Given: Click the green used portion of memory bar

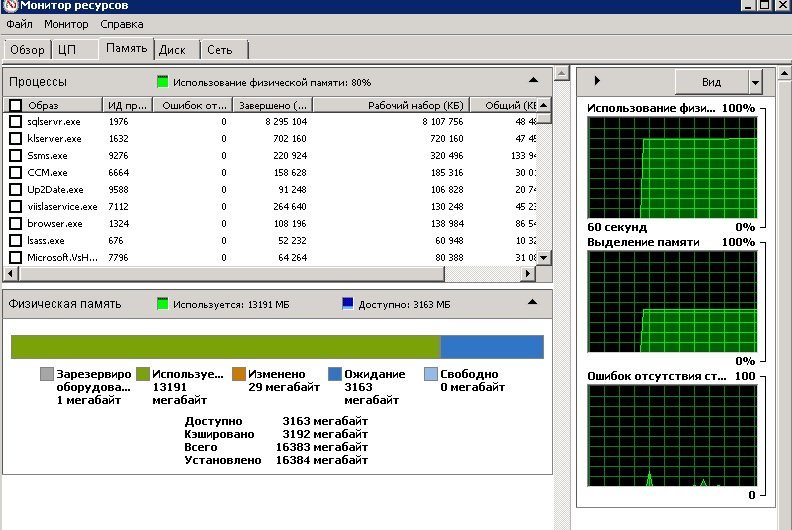Looking at the screenshot, I should tap(225, 346).
